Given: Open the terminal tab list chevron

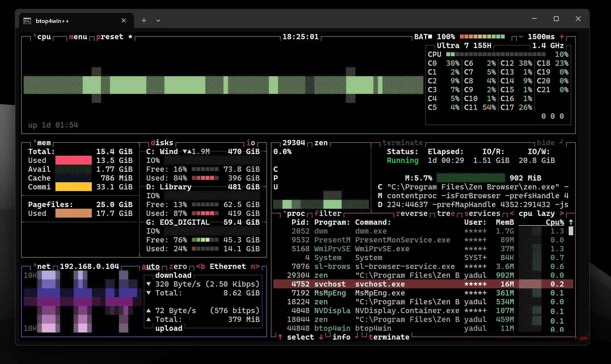Looking at the screenshot, I should [x=158, y=20].
